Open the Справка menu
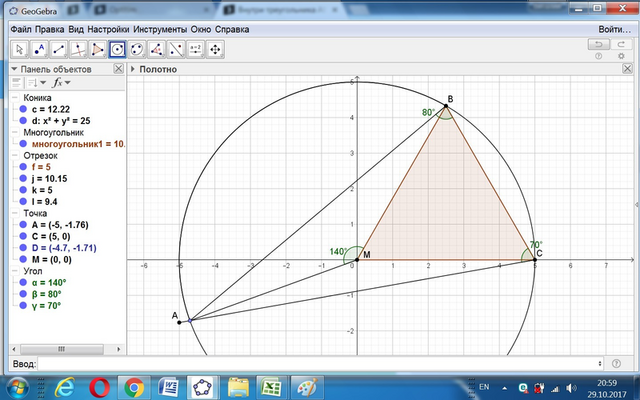Screen dimensions: 640x400 [232, 29]
